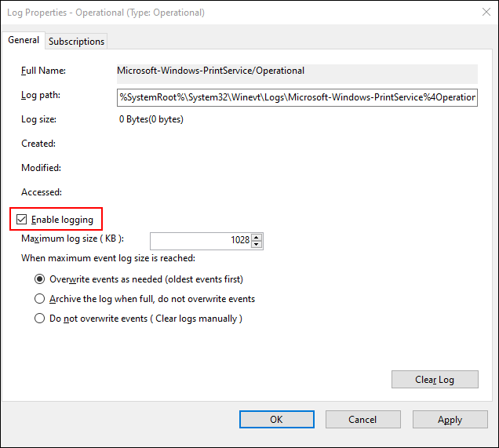Click the Modified label
This screenshot has height=448, width=499.
[41, 168]
